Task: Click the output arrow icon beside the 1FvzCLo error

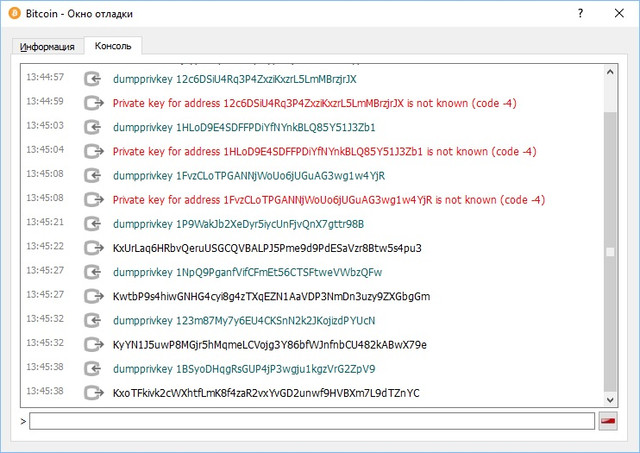Action: pos(93,200)
